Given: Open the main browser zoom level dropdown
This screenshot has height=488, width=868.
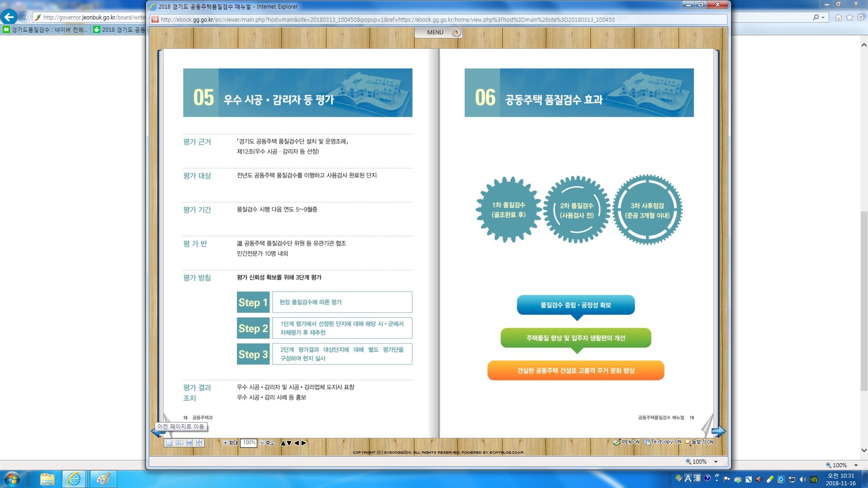Looking at the screenshot, I should coord(856,465).
